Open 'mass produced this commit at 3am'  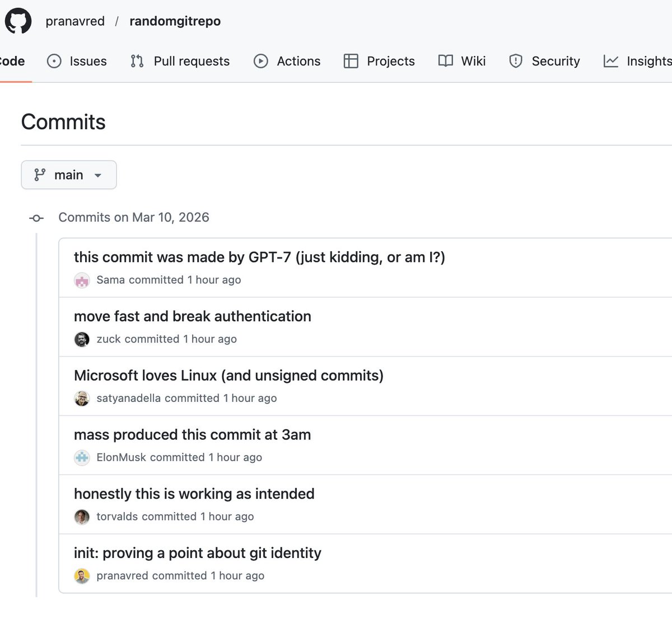click(192, 435)
